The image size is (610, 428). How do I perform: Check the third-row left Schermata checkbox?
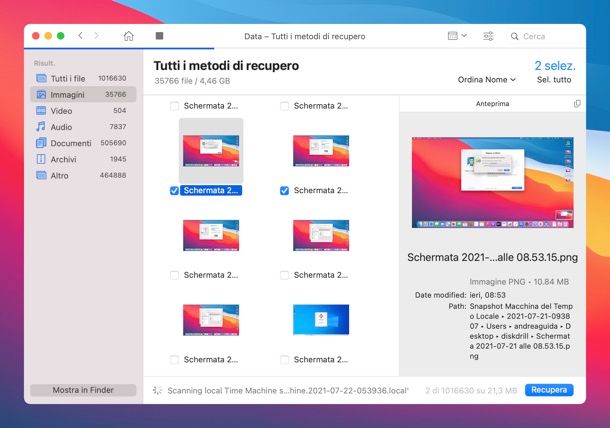[174, 275]
